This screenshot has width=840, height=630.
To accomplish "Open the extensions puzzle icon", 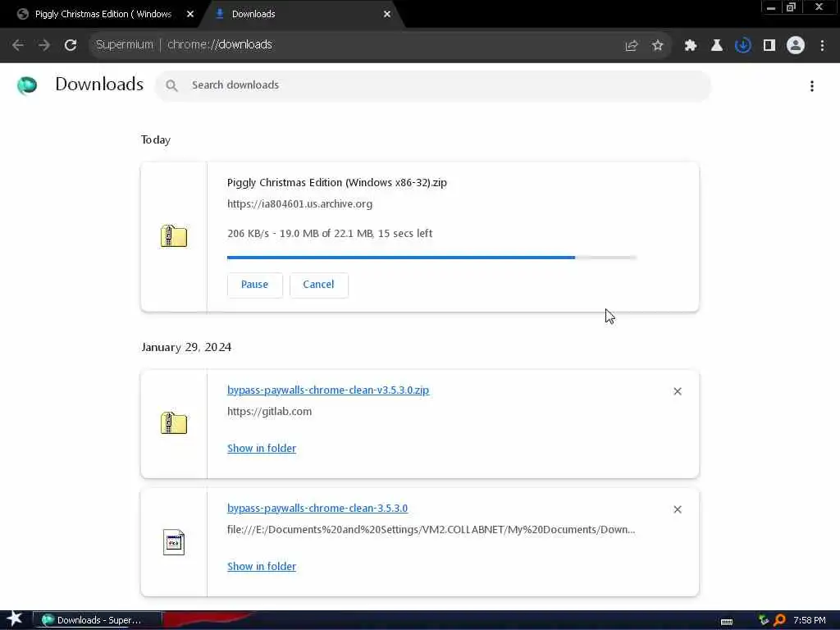I will [691, 46].
